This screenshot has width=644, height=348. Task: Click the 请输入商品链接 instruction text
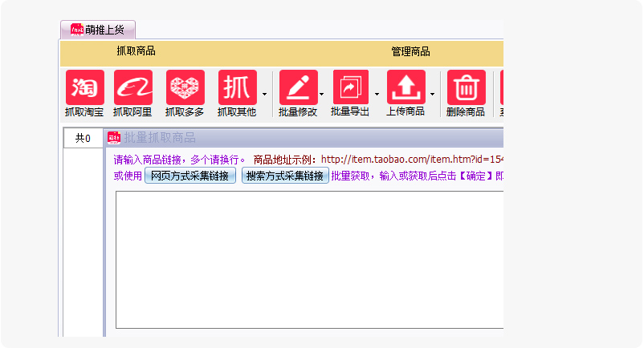(180, 160)
